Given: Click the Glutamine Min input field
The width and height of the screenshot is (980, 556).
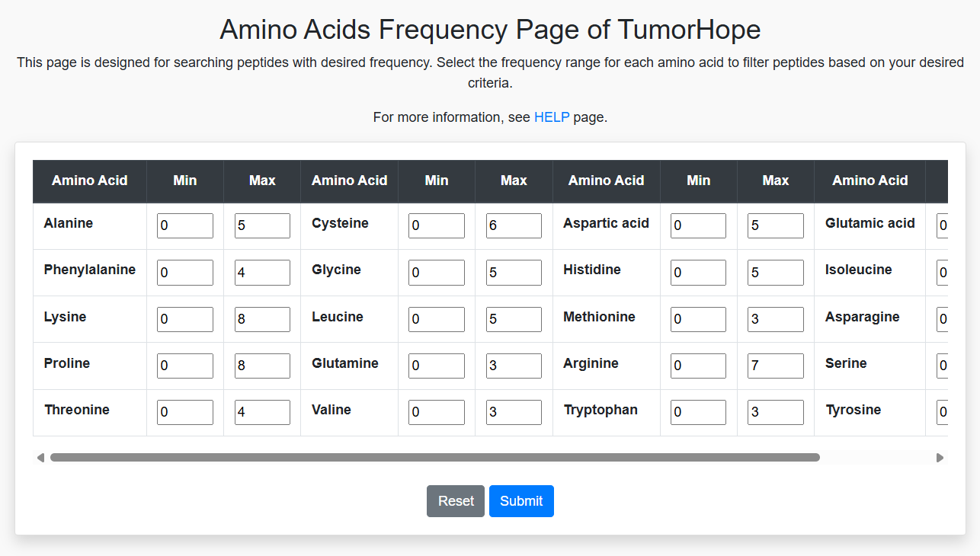Looking at the screenshot, I should click(436, 366).
